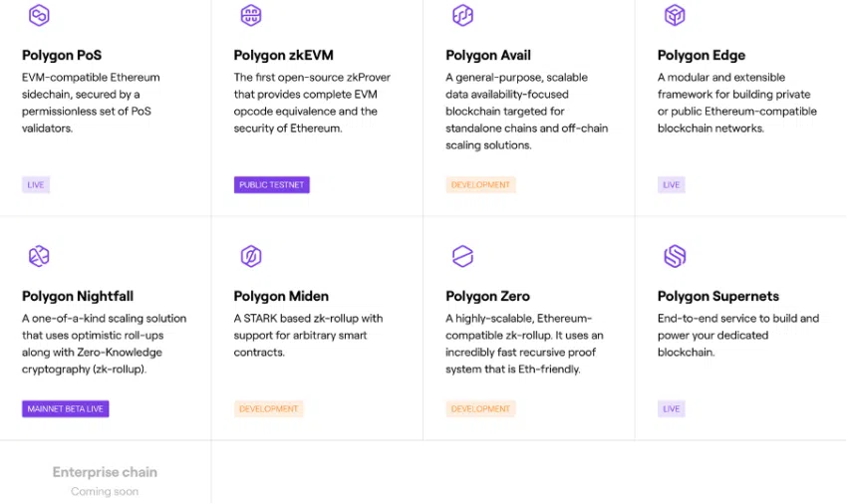Open the Polygon Edge title

tap(702, 55)
